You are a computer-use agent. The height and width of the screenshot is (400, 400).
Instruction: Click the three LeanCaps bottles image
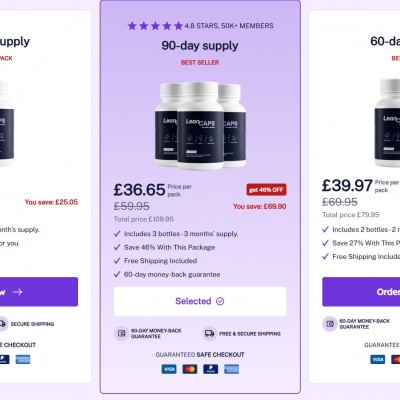click(200, 126)
